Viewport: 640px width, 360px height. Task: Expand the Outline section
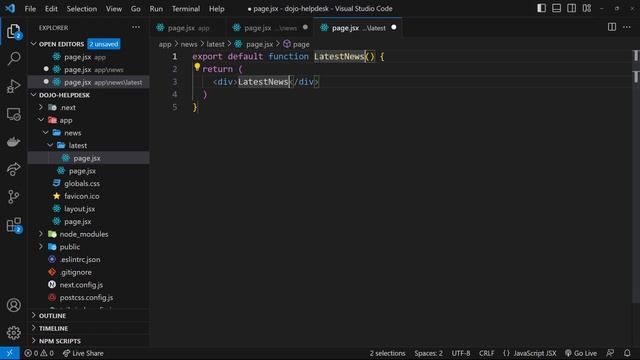pyautogui.click(x=88, y=316)
